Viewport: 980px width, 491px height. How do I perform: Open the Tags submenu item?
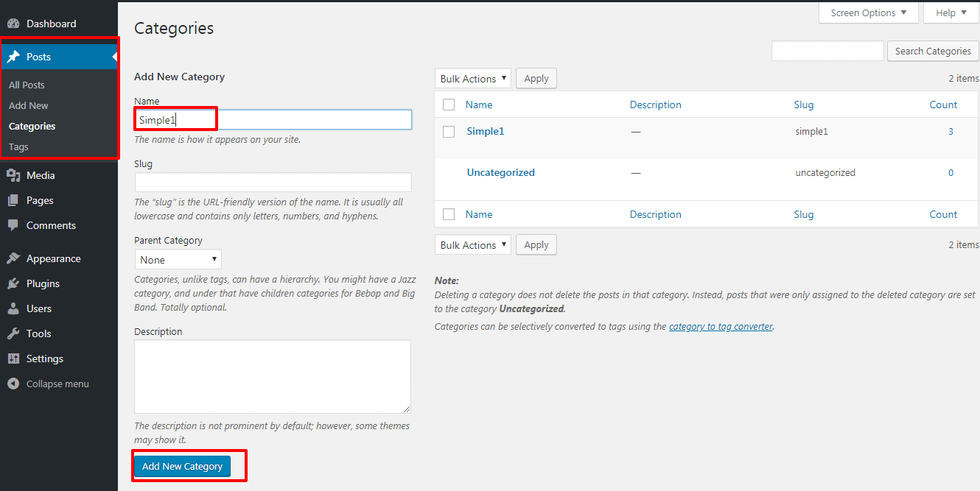pos(18,146)
